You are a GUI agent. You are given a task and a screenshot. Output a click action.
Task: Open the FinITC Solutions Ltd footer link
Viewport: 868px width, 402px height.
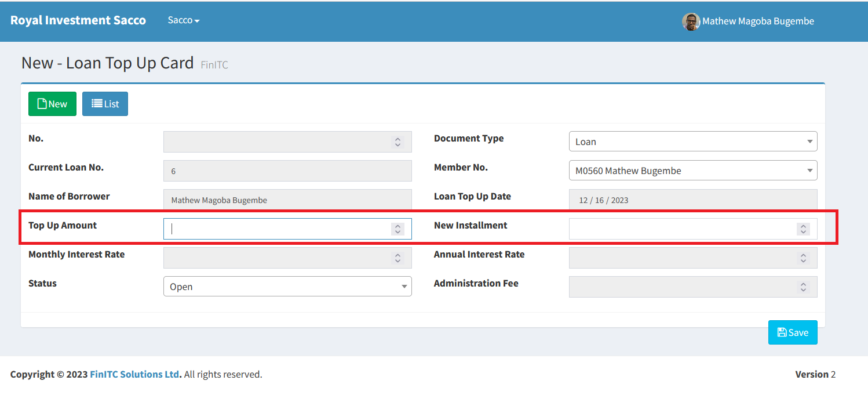tap(134, 374)
